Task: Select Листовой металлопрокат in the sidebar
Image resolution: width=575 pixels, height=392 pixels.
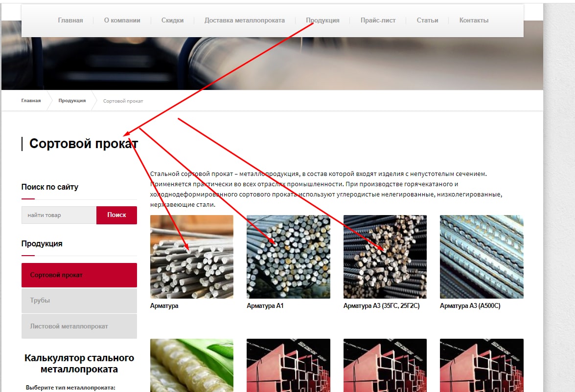Action: [x=79, y=327]
